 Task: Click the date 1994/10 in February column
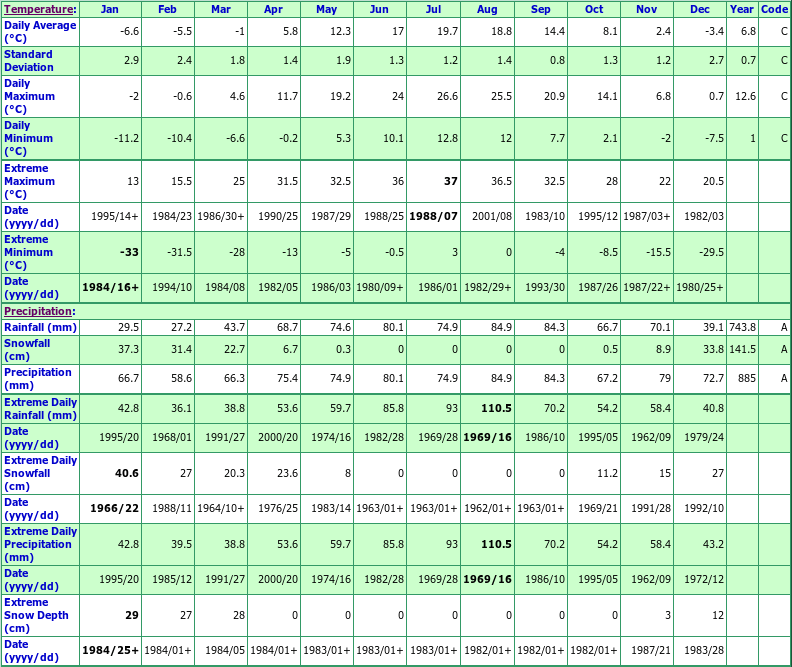(x=172, y=287)
